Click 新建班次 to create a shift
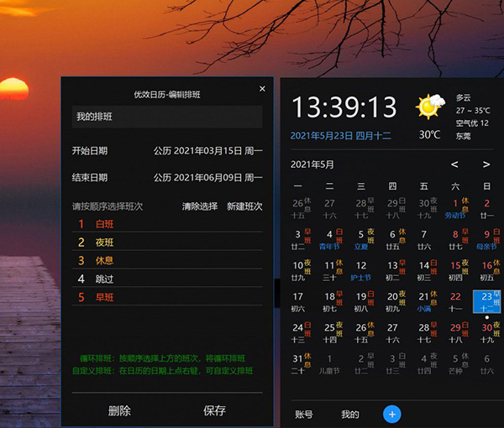This screenshot has height=428, width=504. click(x=244, y=206)
